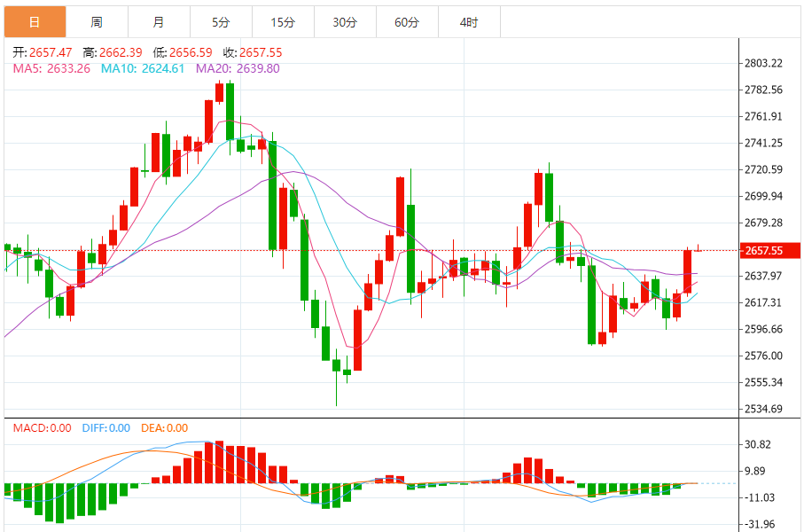Click the 开:2657.47 open price value

click(x=43, y=52)
